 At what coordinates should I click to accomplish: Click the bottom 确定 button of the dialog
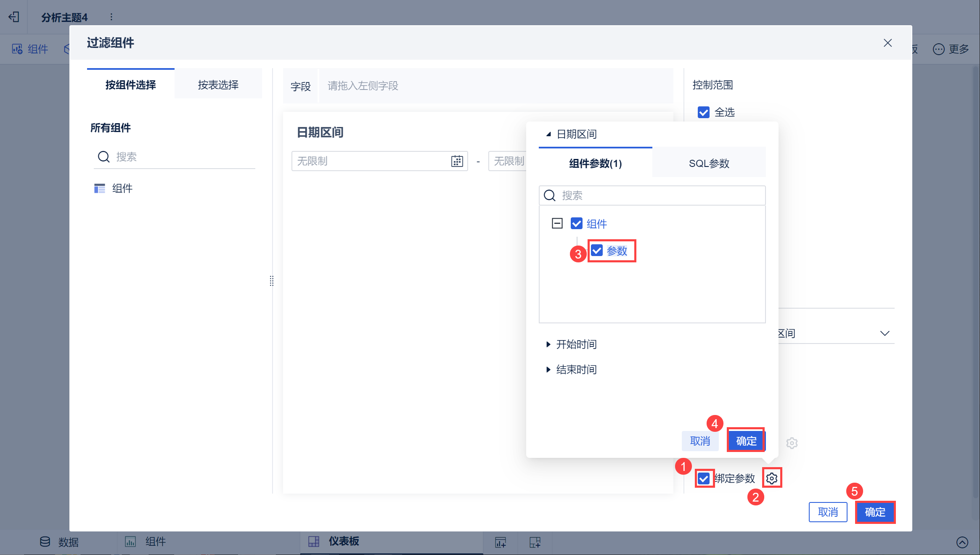(875, 512)
